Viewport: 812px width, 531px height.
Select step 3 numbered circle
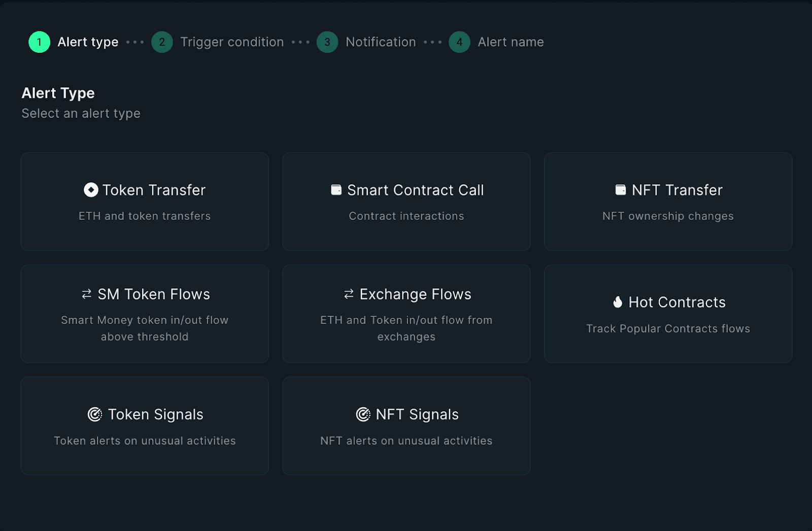(327, 42)
